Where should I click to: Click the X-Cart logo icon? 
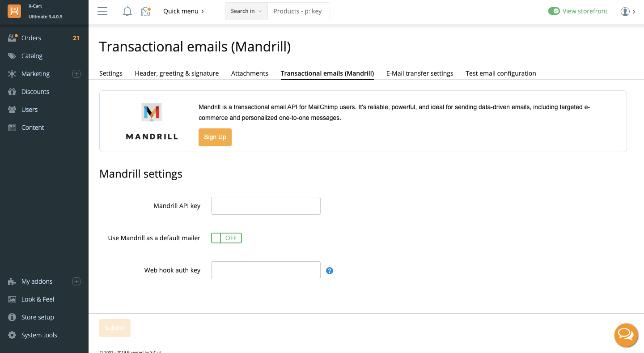[x=14, y=11]
